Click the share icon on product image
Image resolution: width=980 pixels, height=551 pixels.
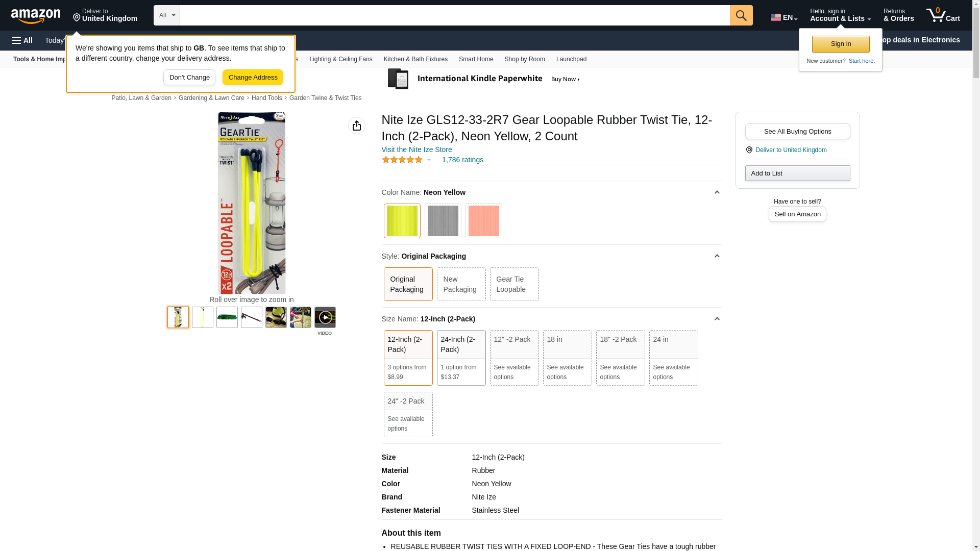point(356,126)
